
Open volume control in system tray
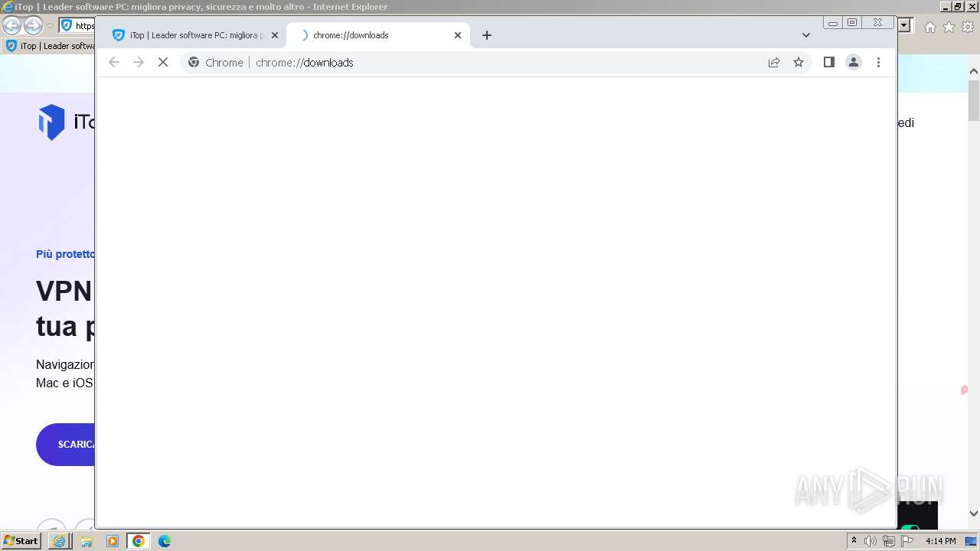tap(871, 541)
